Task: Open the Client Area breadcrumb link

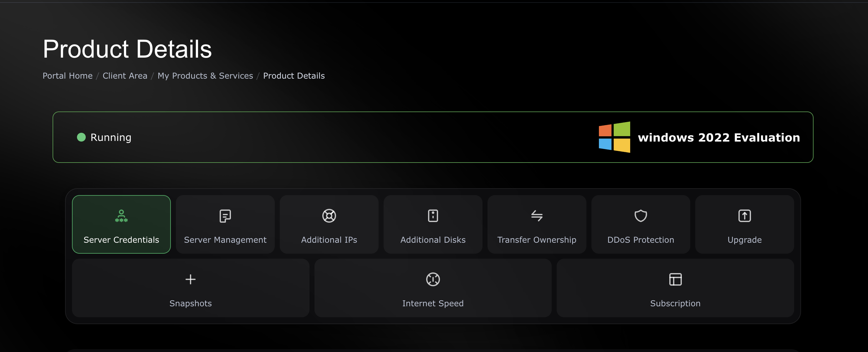Action: (125, 76)
